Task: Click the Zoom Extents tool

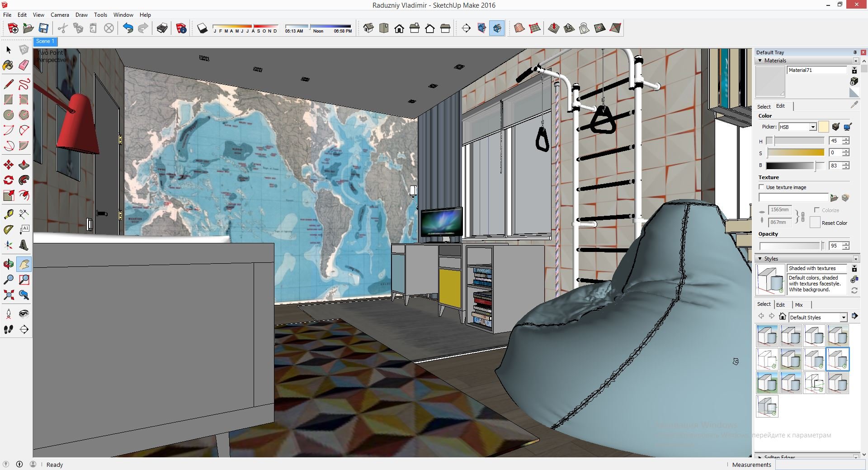Action: click(x=8, y=295)
